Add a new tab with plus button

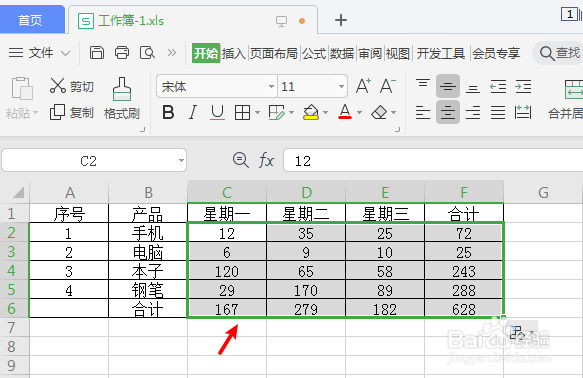[341, 20]
